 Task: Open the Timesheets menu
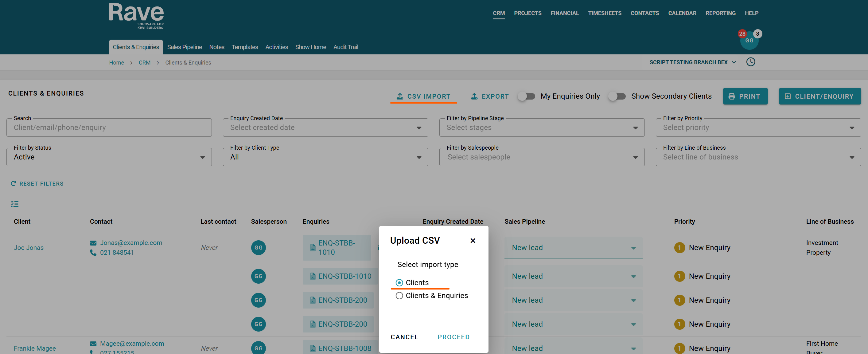(604, 13)
